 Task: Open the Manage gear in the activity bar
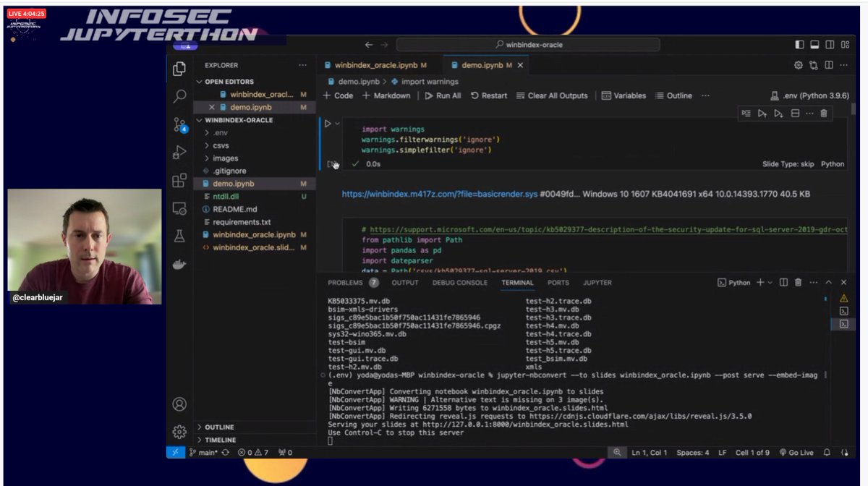(x=179, y=432)
